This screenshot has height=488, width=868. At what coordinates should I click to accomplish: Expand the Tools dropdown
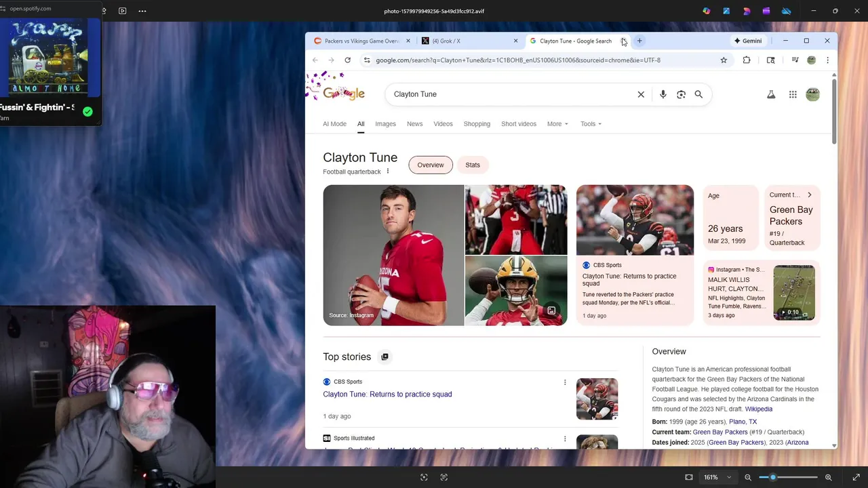click(x=591, y=124)
